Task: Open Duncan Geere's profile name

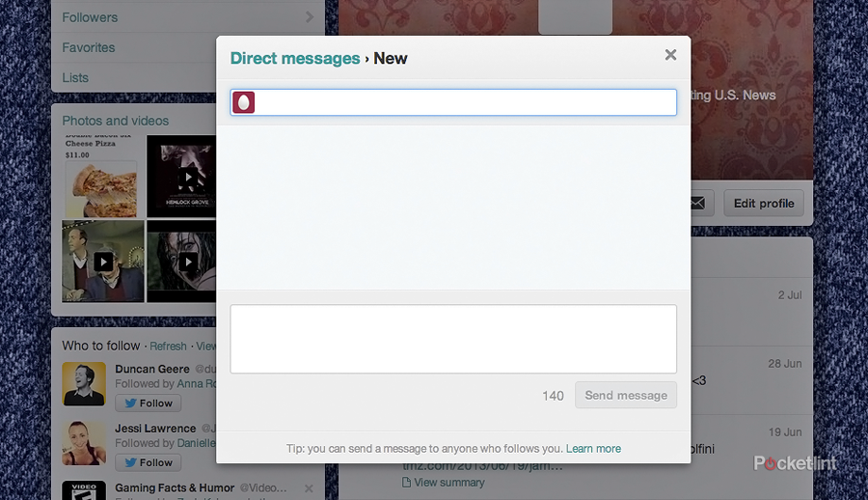Action: tap(152, 369)
